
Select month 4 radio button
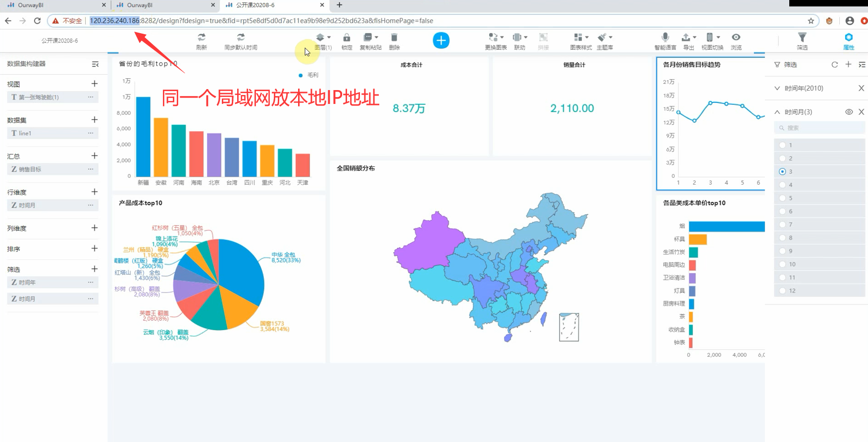click(782, 185)
